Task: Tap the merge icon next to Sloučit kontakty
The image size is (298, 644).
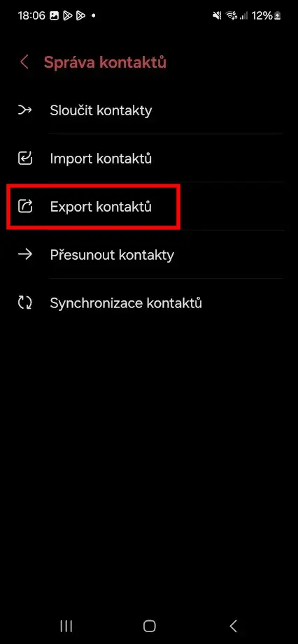Action: 25,110
